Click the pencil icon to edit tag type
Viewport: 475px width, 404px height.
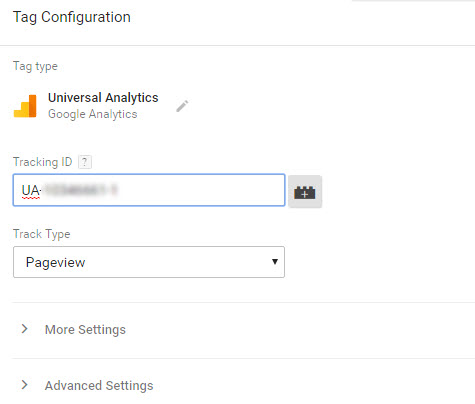click(x=182, y=106)
